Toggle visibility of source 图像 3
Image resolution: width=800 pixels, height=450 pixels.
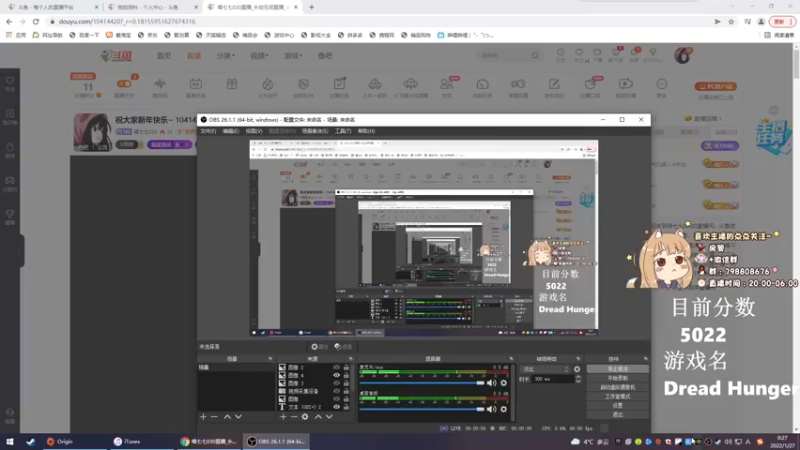[336, 383]
